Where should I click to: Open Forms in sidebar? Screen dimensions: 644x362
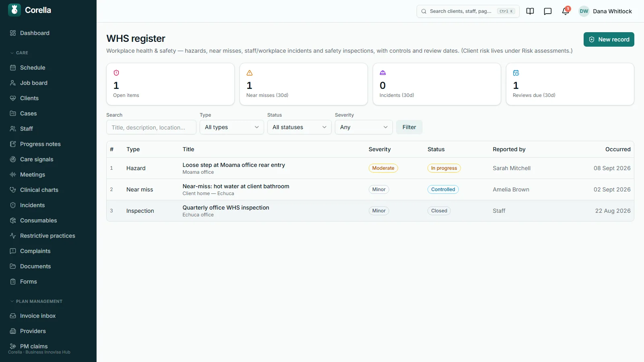(x=48, y=282)
